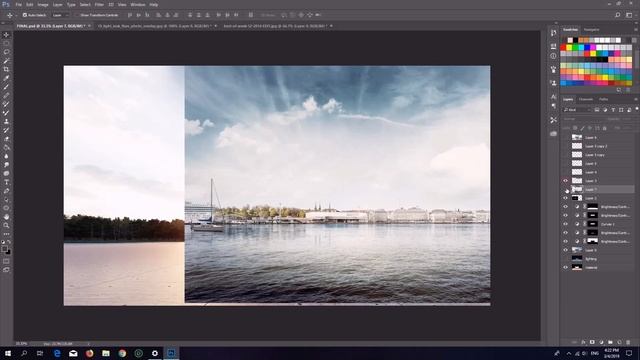Image resolution: width=640 pixels, height=360 pixels.
Task: Pick the yellow swatch in second swatch row
Action: [x=569, y=48]
